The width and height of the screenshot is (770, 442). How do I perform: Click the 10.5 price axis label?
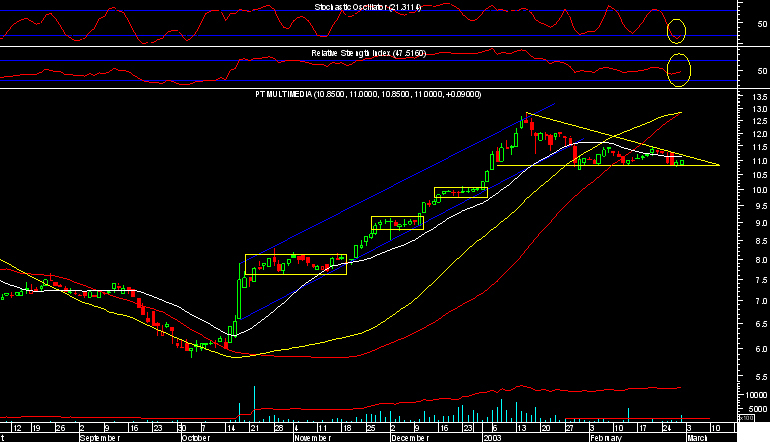[760, 175]
